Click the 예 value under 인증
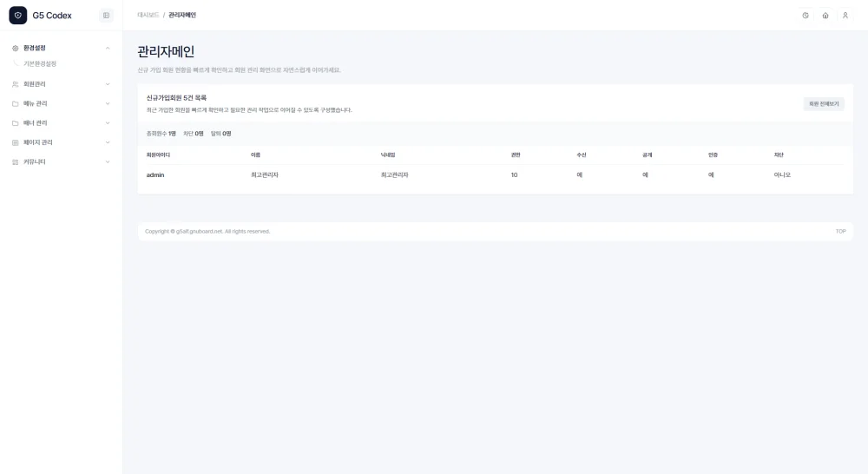This screenshot has width=868, height=474. 711,175
